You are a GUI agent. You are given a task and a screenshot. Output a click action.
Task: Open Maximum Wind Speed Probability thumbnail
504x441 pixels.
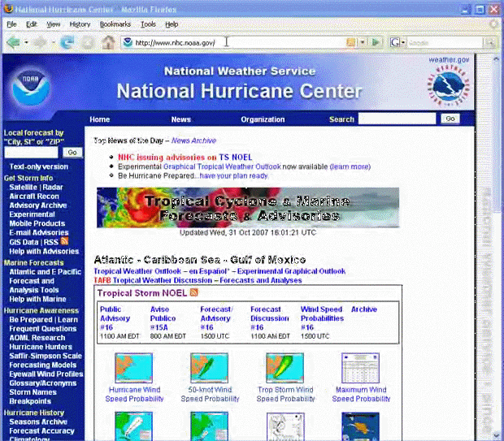tap(360, 368)
